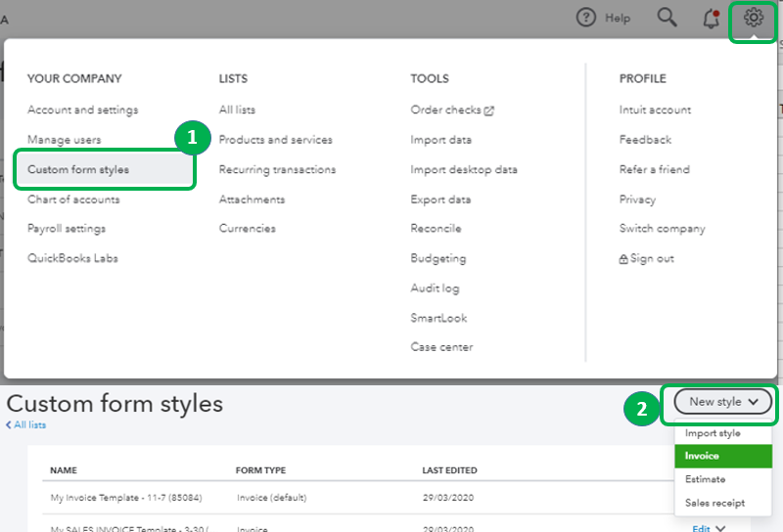Choose Sales receipt option

pos(714,503)
